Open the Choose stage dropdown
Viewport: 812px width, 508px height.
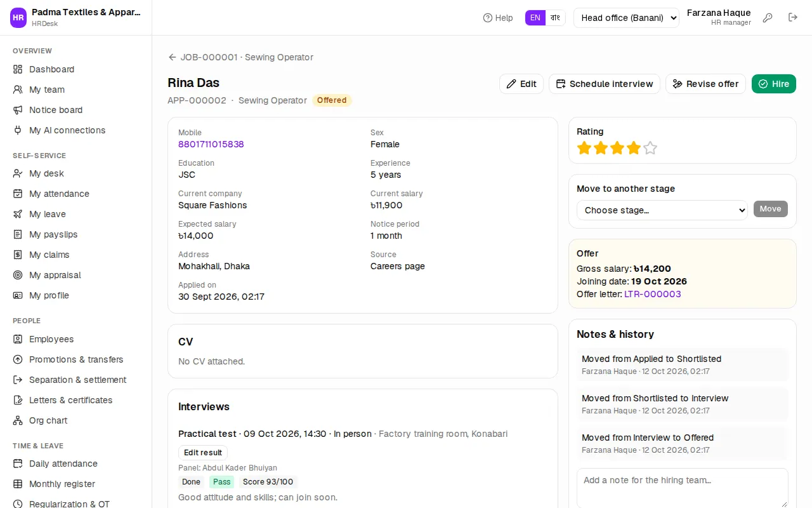[662, 210]
